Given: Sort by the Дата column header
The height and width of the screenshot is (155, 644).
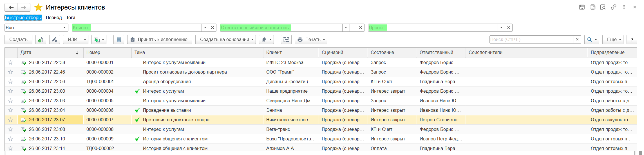Looking at the screenshot, I should point(48,53).
